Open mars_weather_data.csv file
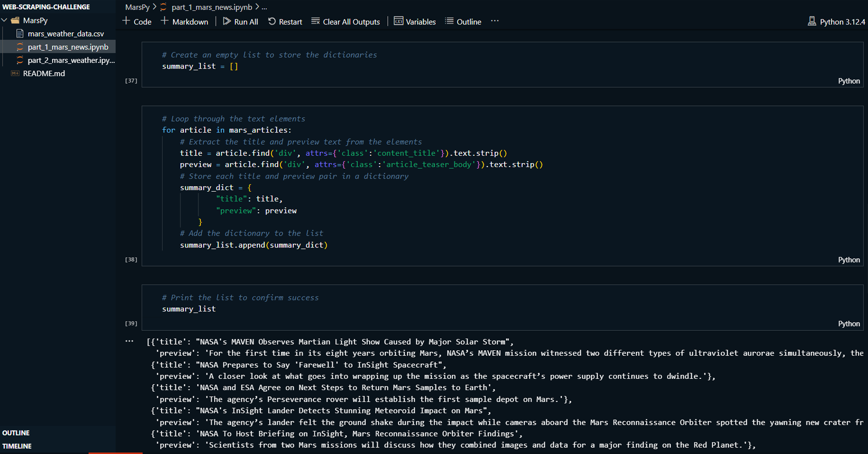 click(x=65, y=34)
